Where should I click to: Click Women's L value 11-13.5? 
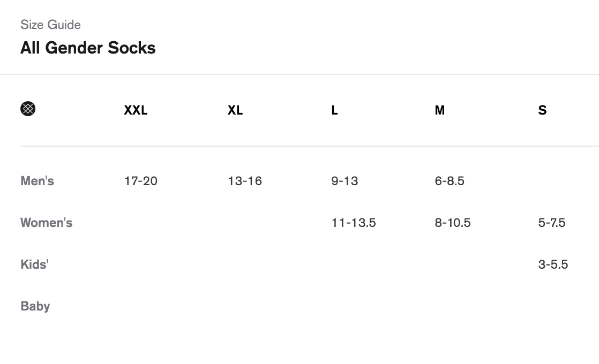pos(354,223)
